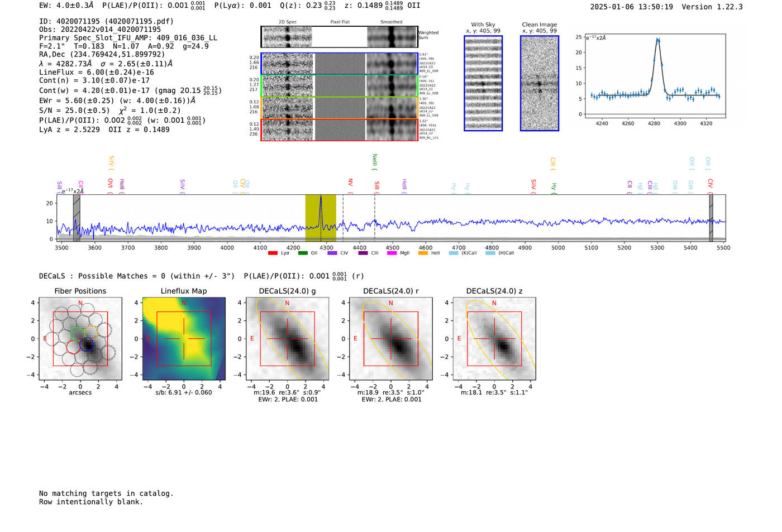Click the yellow highlighted region in the full spectrum

coord(321,218)
